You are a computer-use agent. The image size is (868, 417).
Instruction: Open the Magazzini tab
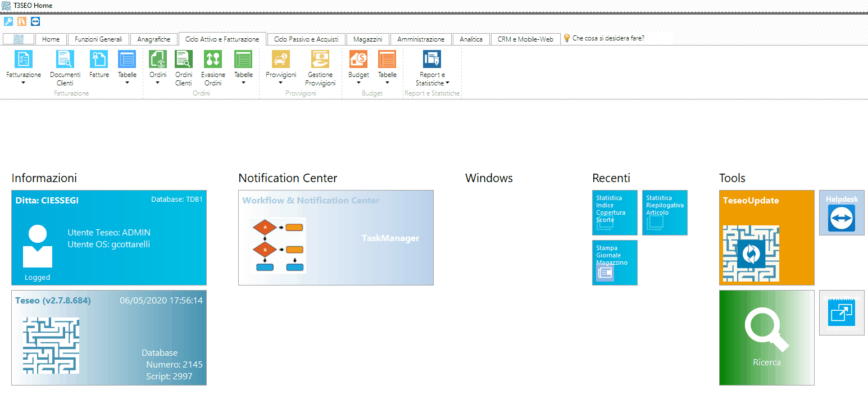pyautogui.click(x=367, y=39)
